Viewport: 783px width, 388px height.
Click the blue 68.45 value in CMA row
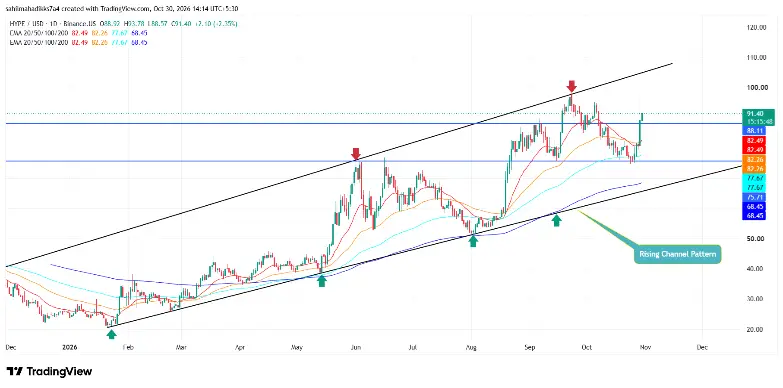(139, 33)
